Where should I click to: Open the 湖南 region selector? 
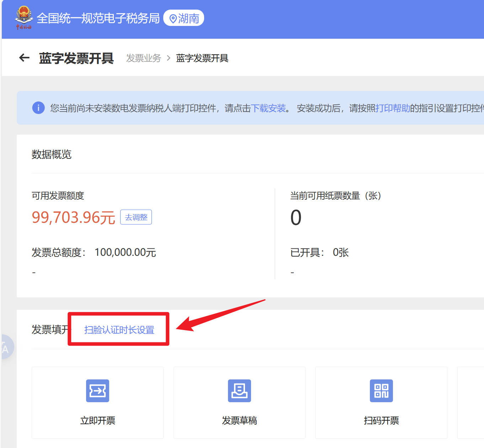[x=184, y=18]
